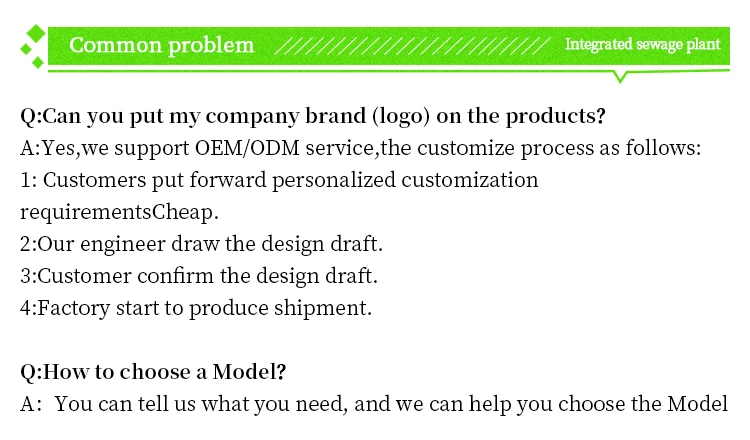Click step 4 factory produce shipment line
750x440 pixels.
(x=196, y=308)
